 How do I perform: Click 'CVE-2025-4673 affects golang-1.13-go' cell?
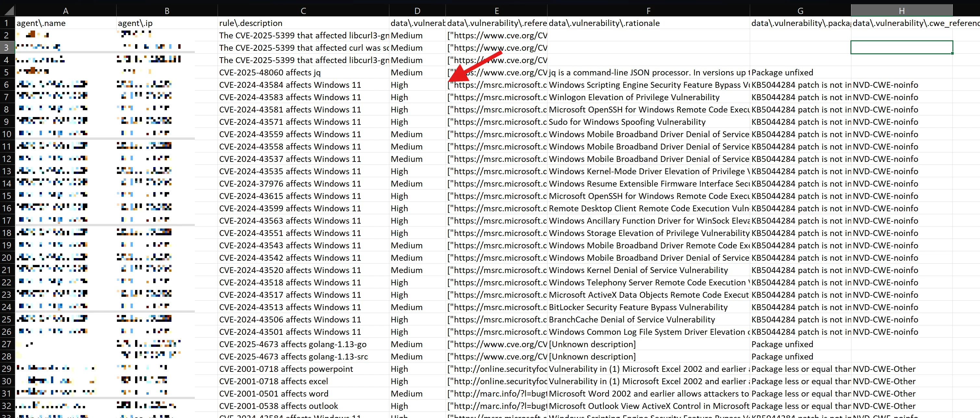click(303, 344)
